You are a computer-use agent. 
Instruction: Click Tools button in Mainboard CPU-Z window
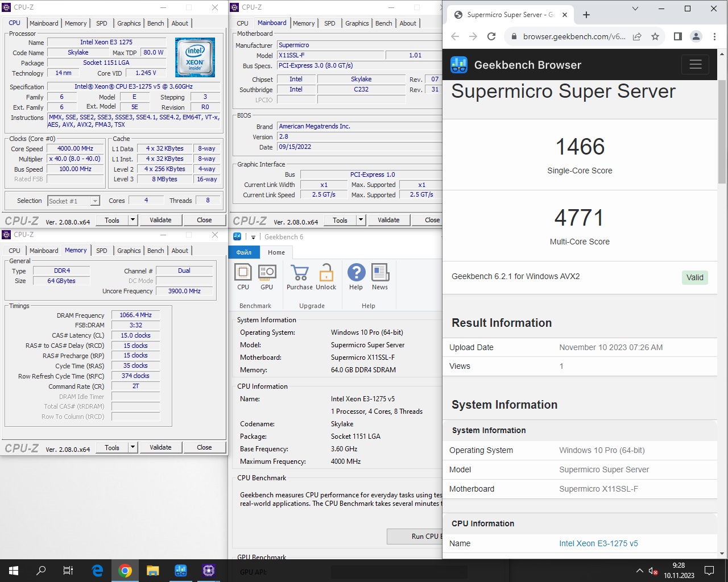click(x=340, y=220)
